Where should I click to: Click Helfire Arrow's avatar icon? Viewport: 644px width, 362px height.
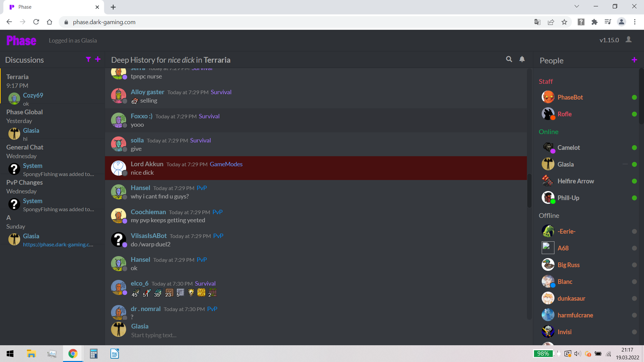pos(548,181)
